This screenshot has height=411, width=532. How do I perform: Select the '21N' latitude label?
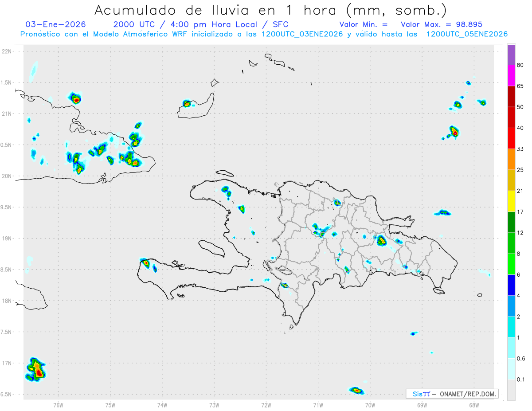pos(7,114)
